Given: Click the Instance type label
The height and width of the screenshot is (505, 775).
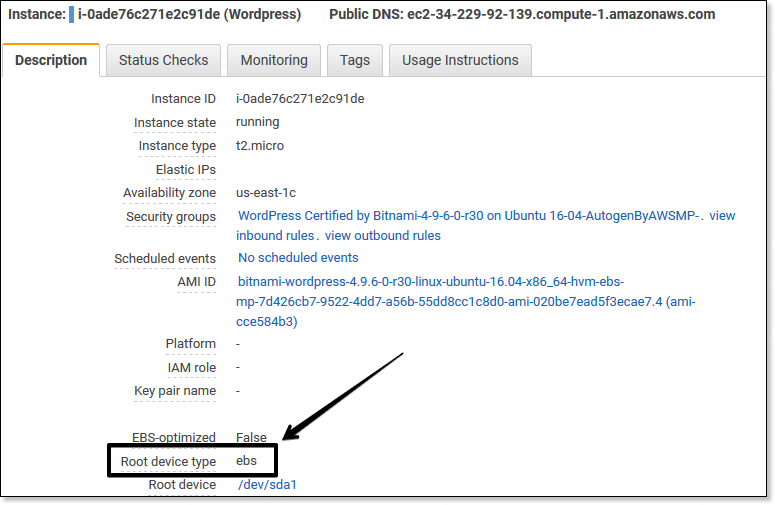Looking at the screenshot, I should 177,146.
